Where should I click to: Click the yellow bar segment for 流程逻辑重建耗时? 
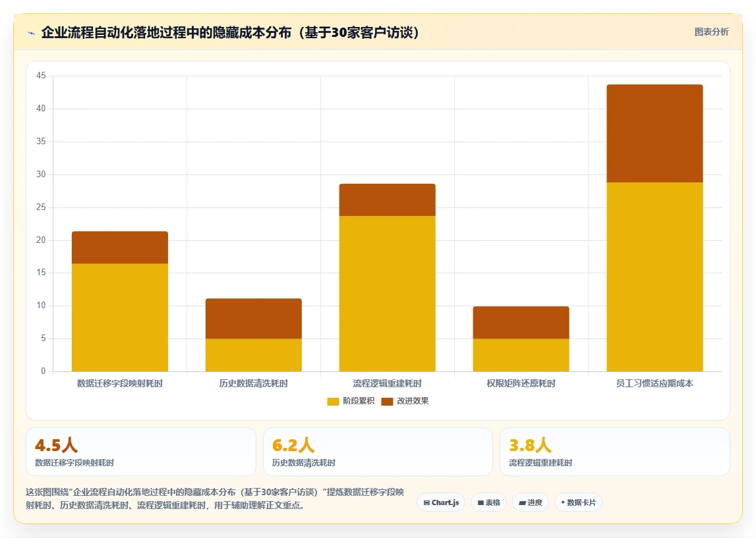tap(387, 294)
